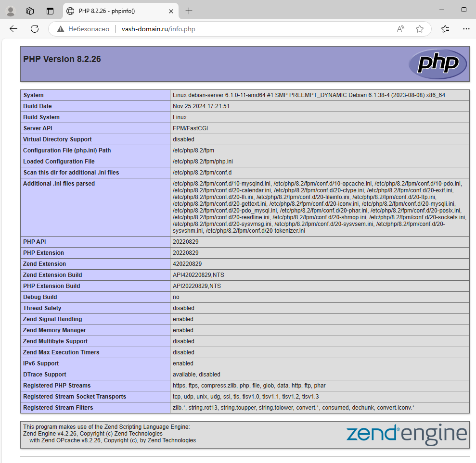Click the Небезопасно security label

[89, 29]
